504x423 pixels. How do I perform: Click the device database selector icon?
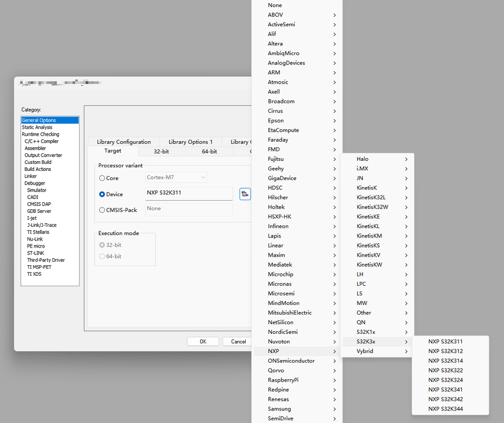point(245,194)
